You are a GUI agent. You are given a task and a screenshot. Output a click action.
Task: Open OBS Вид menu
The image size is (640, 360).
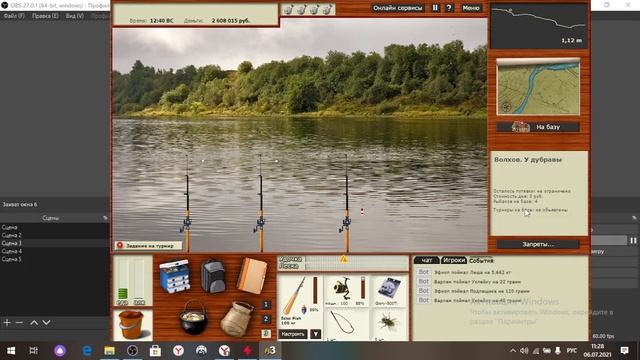pos(75,16)
